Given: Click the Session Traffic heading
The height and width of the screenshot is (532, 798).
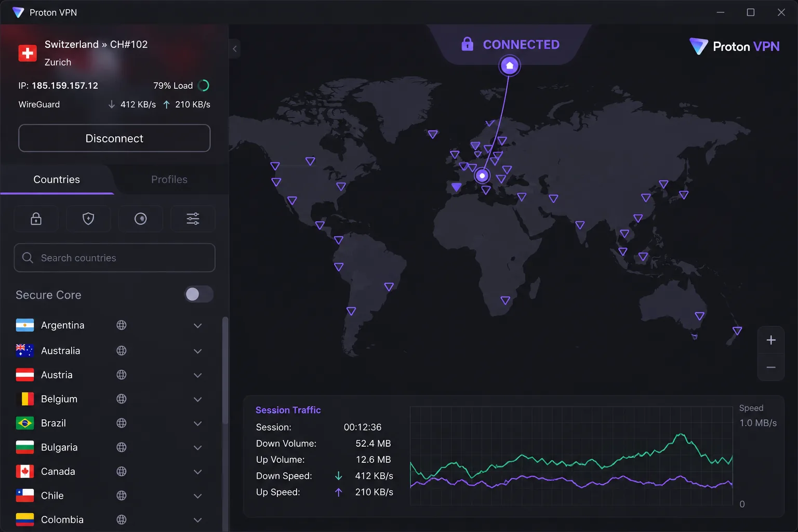Looking at the screenshot, I should (288, 410).
